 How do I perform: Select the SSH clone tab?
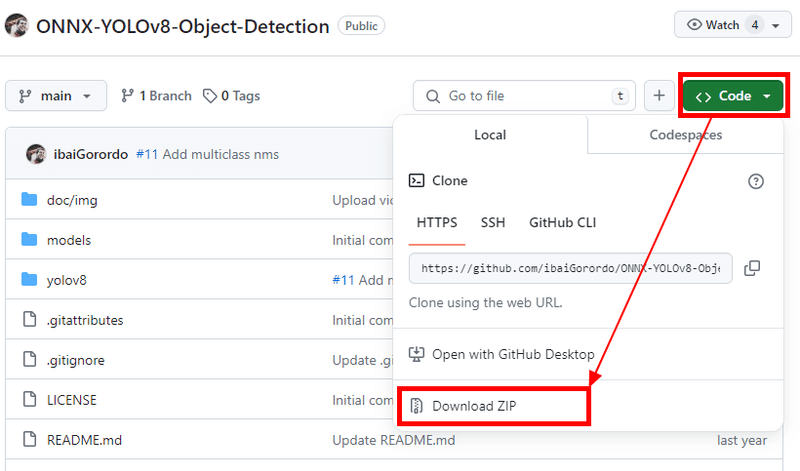pyautogui.click(x=493, y=222)
